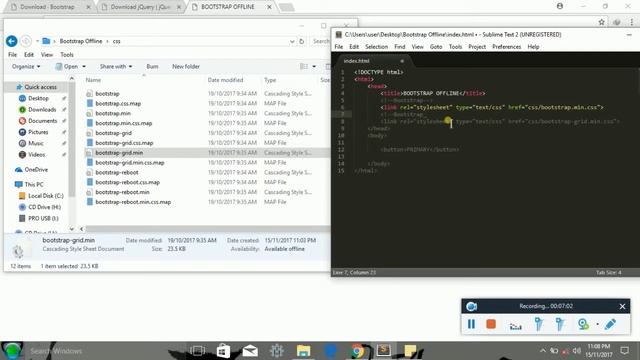Open Downloads in the navigation pane
The width and height of the screenshot is (640, 360).
point(42,109)
